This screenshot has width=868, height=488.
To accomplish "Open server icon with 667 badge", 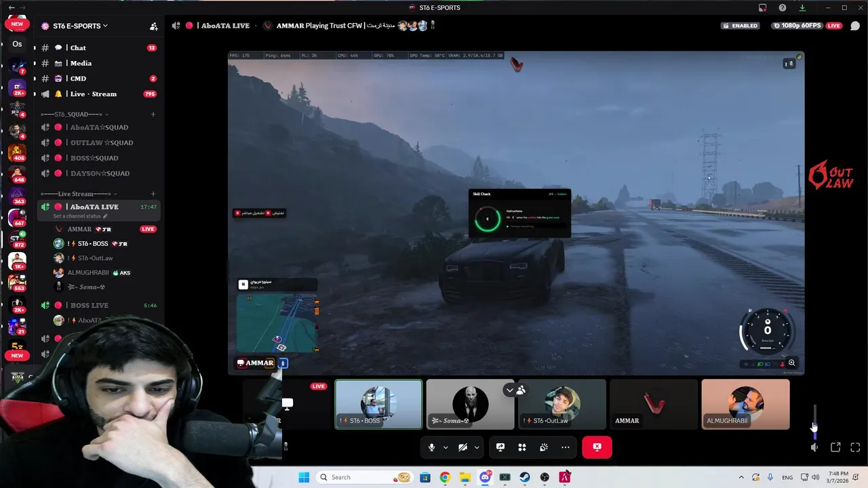I will (17, 218).
